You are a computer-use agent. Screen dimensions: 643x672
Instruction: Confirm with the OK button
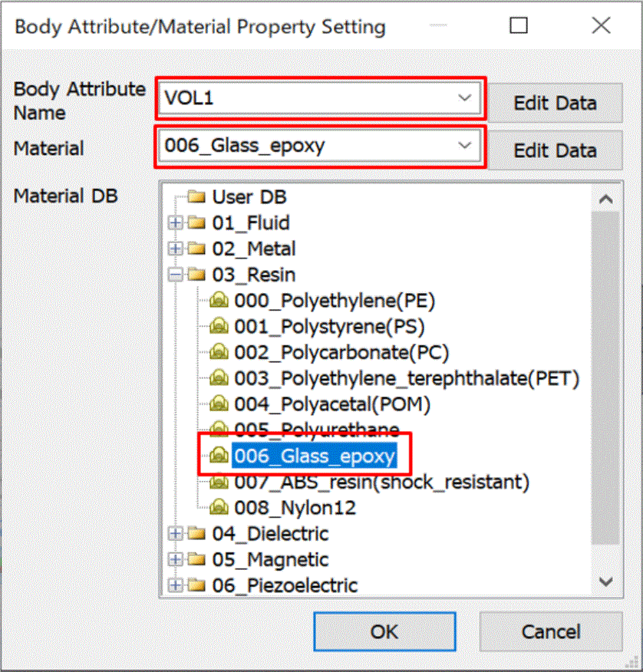tap(384, 631)
